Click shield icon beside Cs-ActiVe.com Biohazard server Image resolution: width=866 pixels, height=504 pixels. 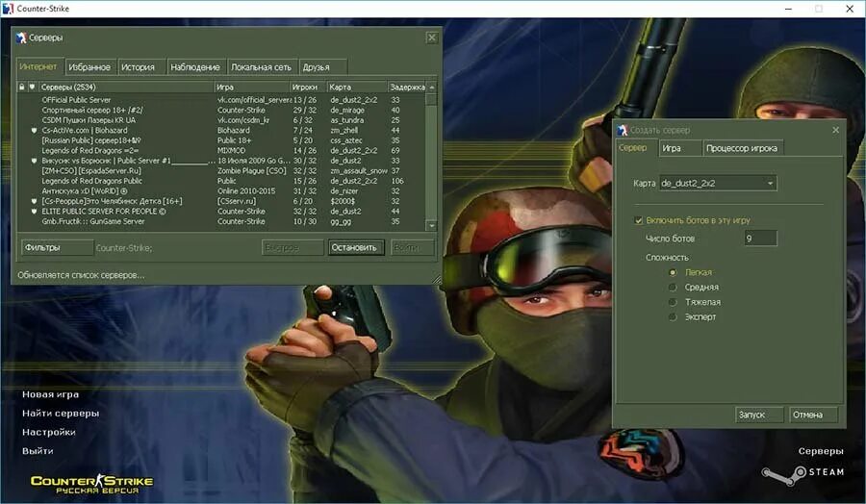34,130
